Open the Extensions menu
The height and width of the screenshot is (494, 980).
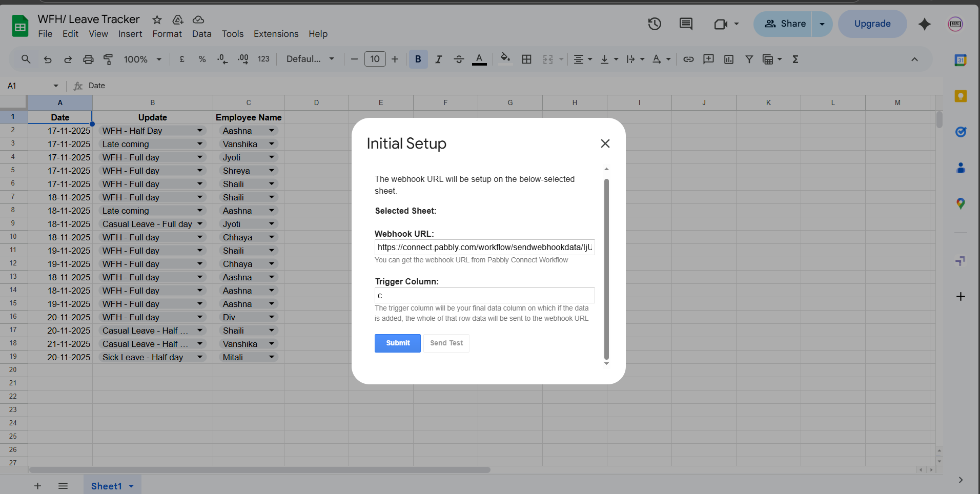click(x=276, y=34)
